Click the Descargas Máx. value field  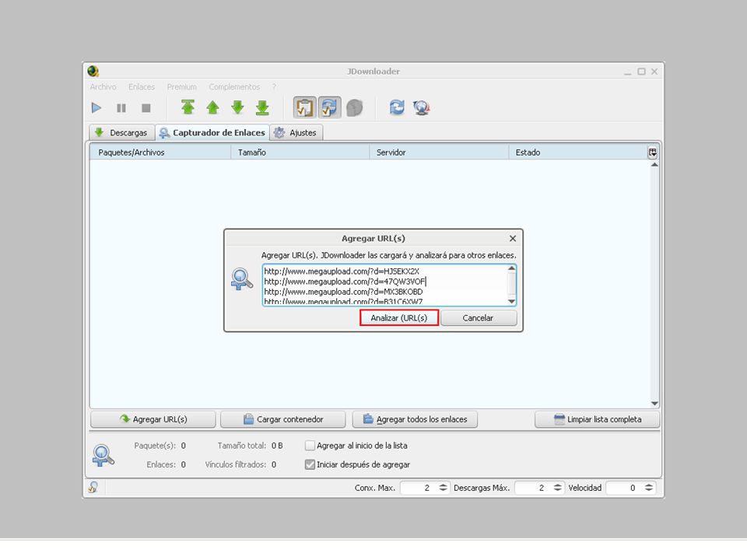click(x=532, y=488)
